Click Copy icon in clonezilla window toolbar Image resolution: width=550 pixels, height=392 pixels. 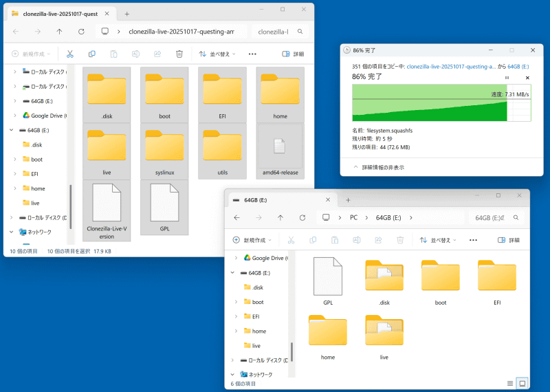(x=92, y=54)
